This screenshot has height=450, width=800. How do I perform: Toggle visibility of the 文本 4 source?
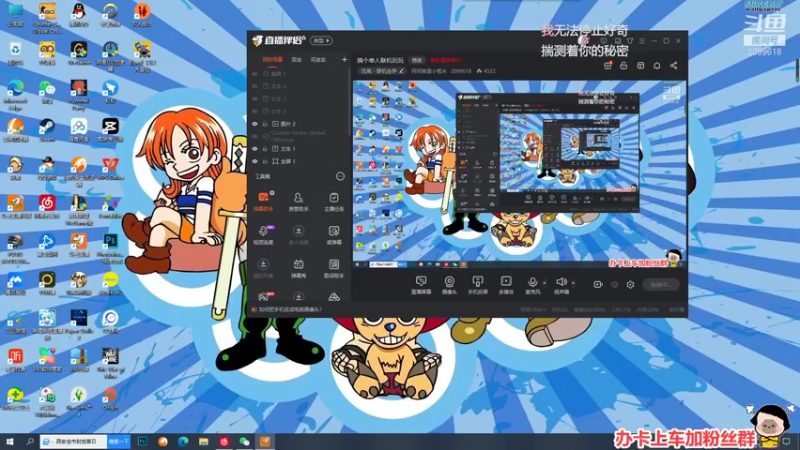[255, 86]
